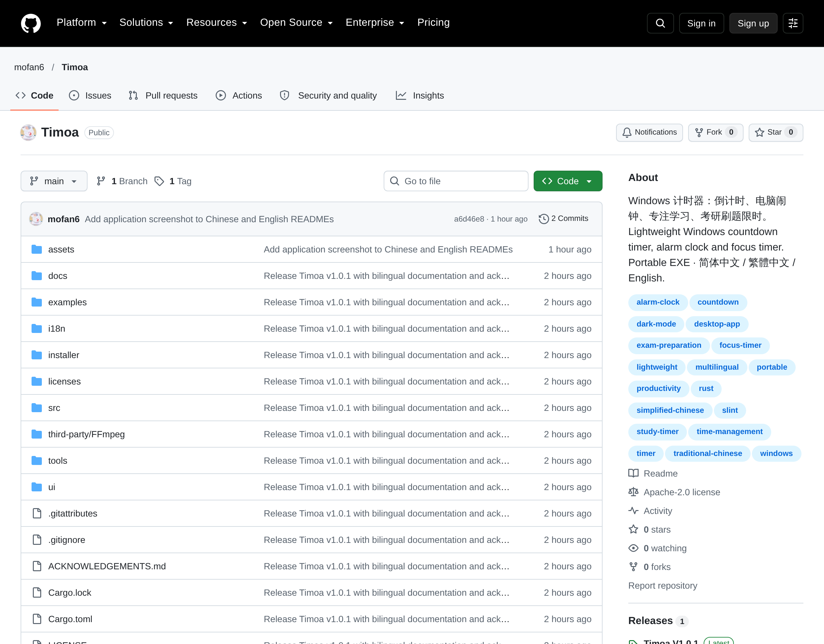Viewport: 824px width, 644px height.
Task: Click the Sign up button
Action: 754,24
